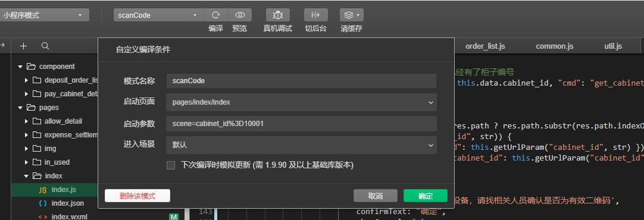Screen dimensions: 644x220
Task: Switch to the util.js tab
Action: tap(613, 46)
